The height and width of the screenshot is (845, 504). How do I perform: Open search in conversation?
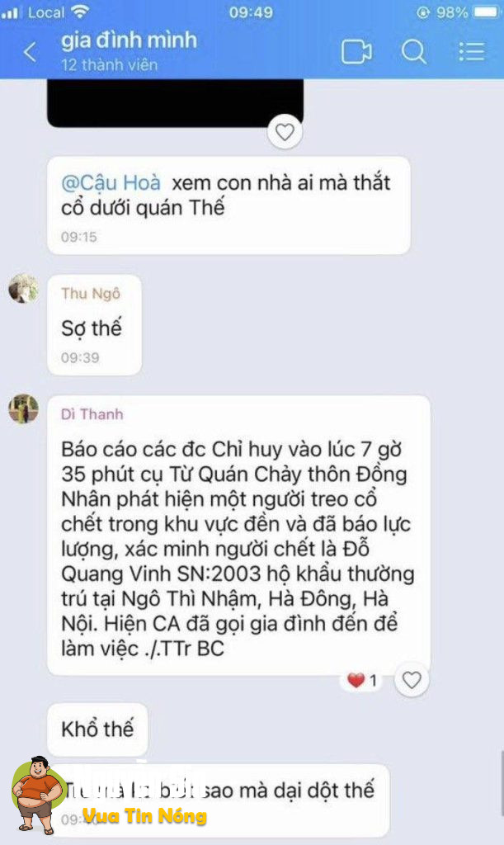413,52
